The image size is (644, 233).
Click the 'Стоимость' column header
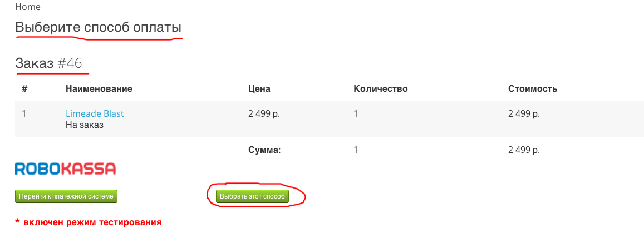pos(533,88)
